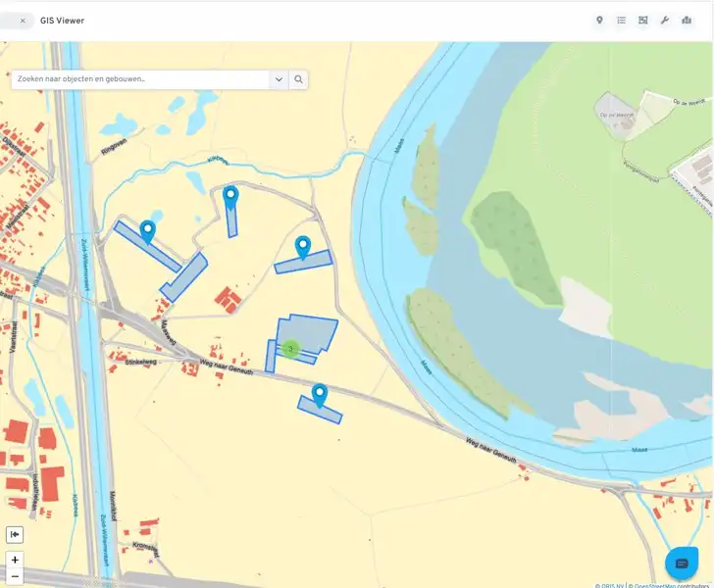714x588 pixels.
Task: Select the westernmost blue map pin
Action: click(x=148, y=230)
